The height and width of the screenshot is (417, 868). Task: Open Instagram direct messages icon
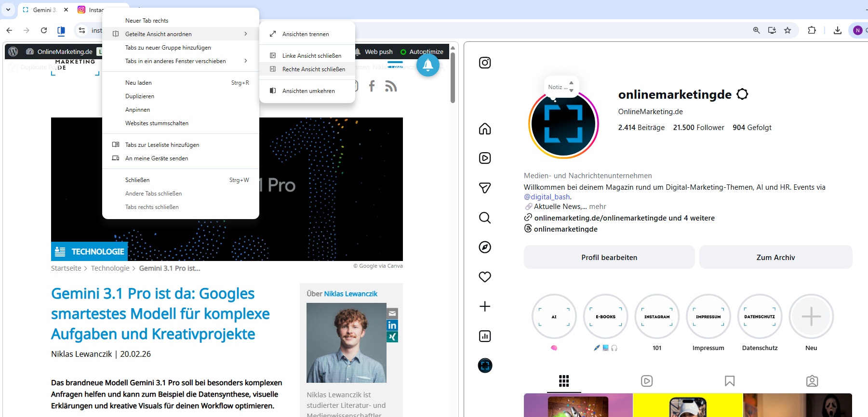click(485, 188)
